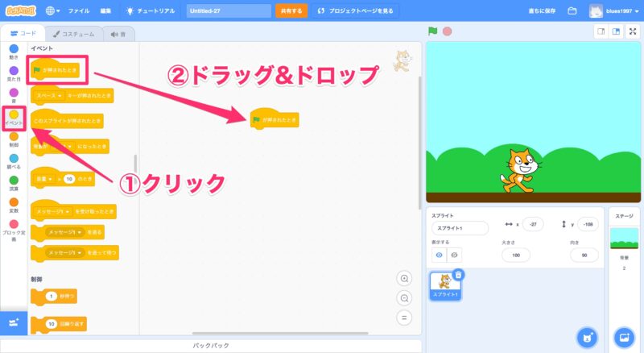
Task: Open the choose a sprite button
Action: coord(586,336)
